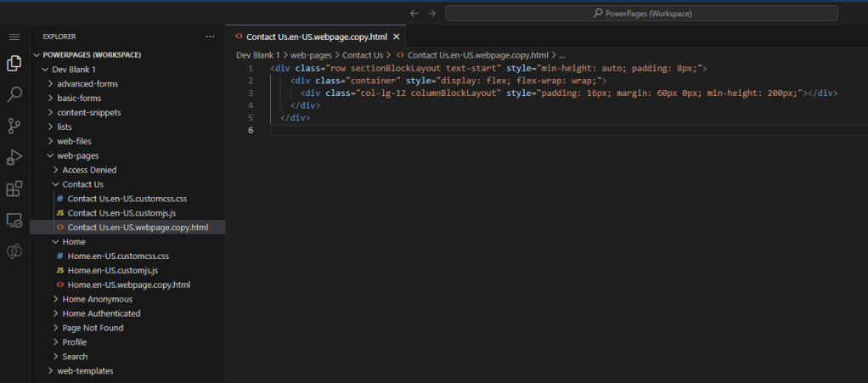868x383 pixels.
Task: Click the hamburger menu icon
Action: tap(14, 37)
